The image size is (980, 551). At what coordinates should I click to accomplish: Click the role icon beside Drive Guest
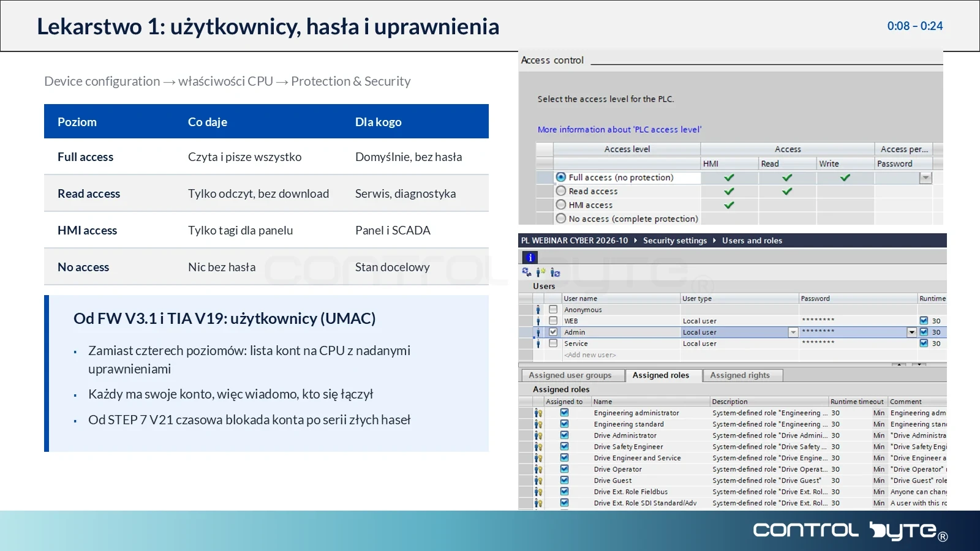[538, 481]
